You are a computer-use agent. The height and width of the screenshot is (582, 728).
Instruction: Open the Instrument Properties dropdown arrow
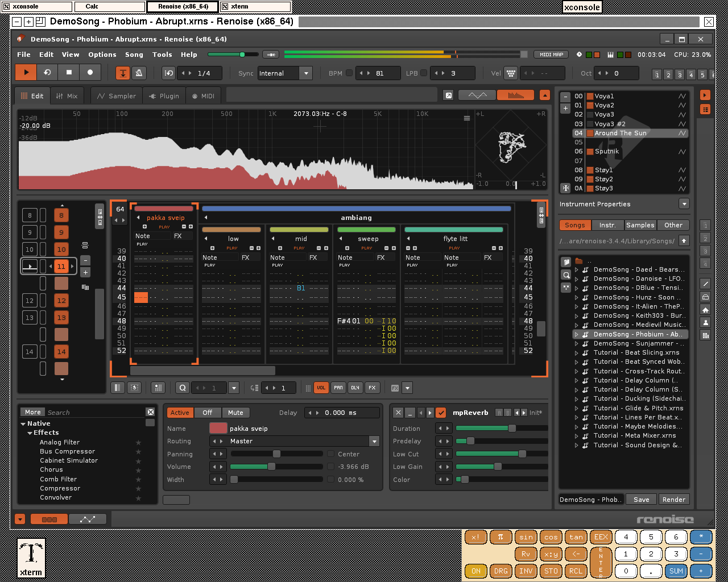pos(684,204)
